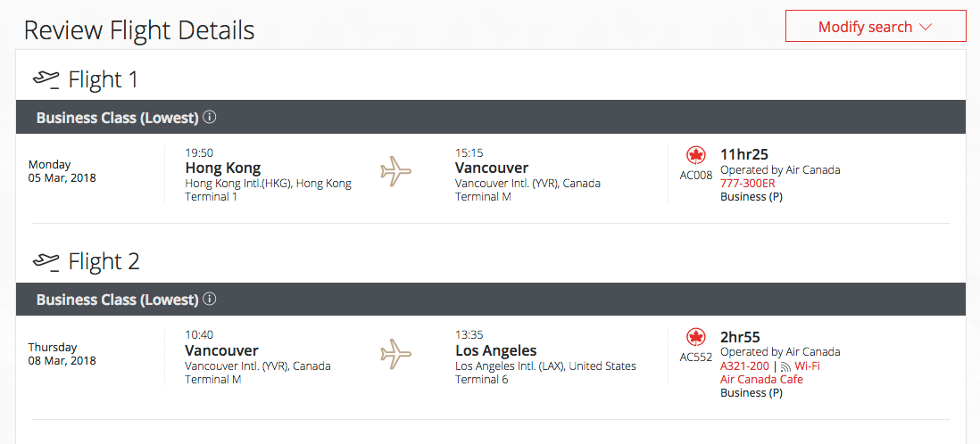Image resolution: width=980 pixels, height=444 pixels.
Task: Click the Air Canada maple leaf logo above AC552
Action: click(x=695, y=337)
